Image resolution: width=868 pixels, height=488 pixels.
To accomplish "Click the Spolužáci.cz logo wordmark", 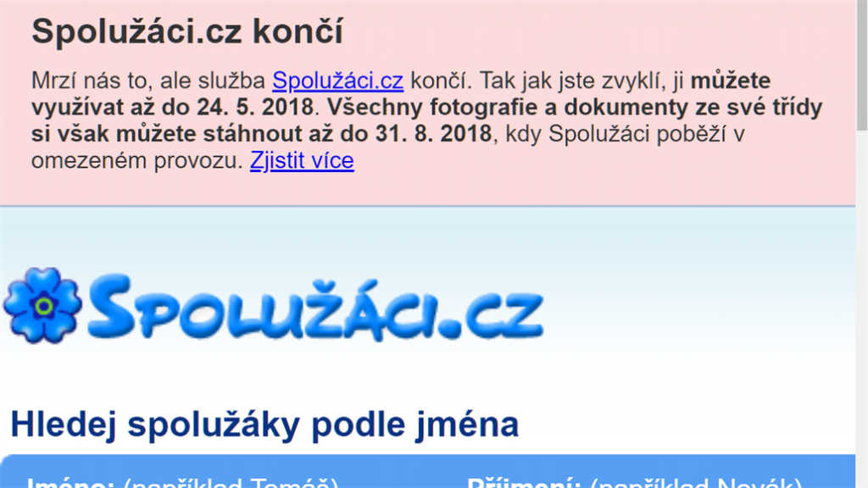I will 315,307.
